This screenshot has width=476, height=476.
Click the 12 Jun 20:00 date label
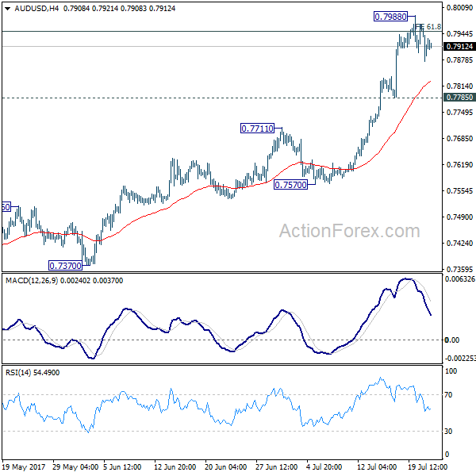pyautogui.click(x=175, y=467)
